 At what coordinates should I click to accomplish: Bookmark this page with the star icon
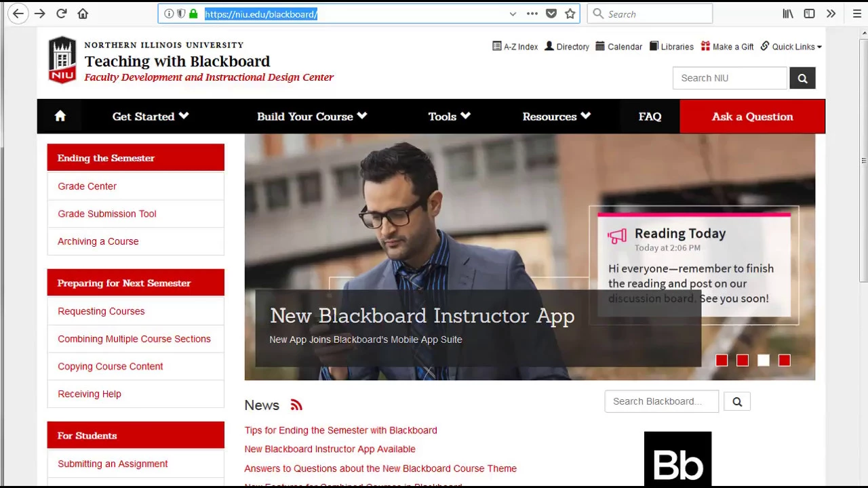click(x=570, y=14)
